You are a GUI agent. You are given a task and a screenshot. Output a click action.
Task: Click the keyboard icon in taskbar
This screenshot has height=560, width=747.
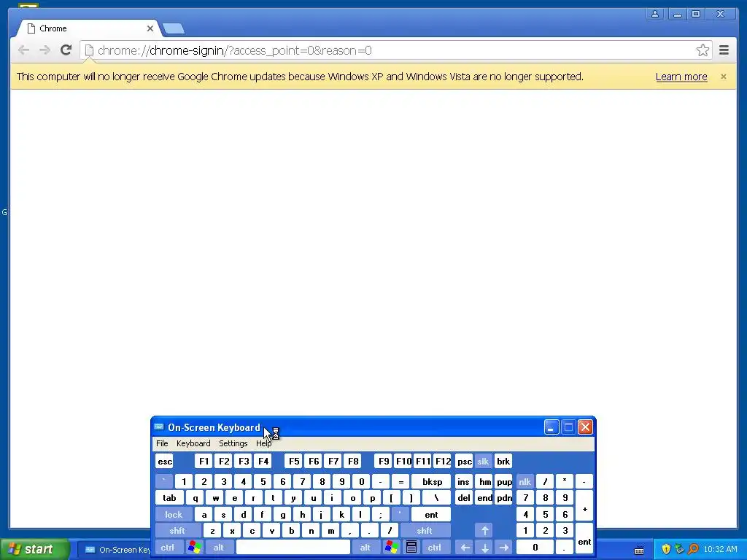639,550
